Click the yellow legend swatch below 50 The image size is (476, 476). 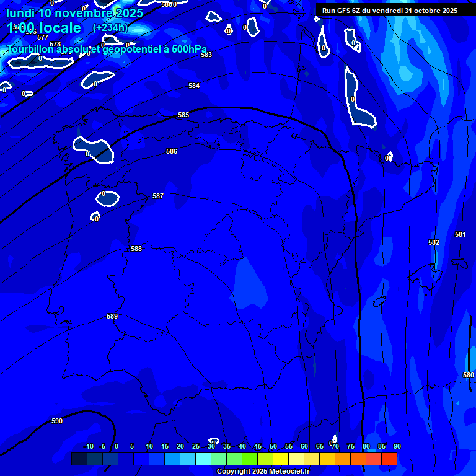(x=281, y=459)
